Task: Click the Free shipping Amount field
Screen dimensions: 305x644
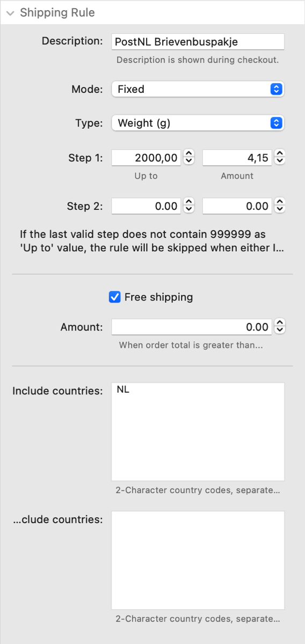Action: click(192, 327)
